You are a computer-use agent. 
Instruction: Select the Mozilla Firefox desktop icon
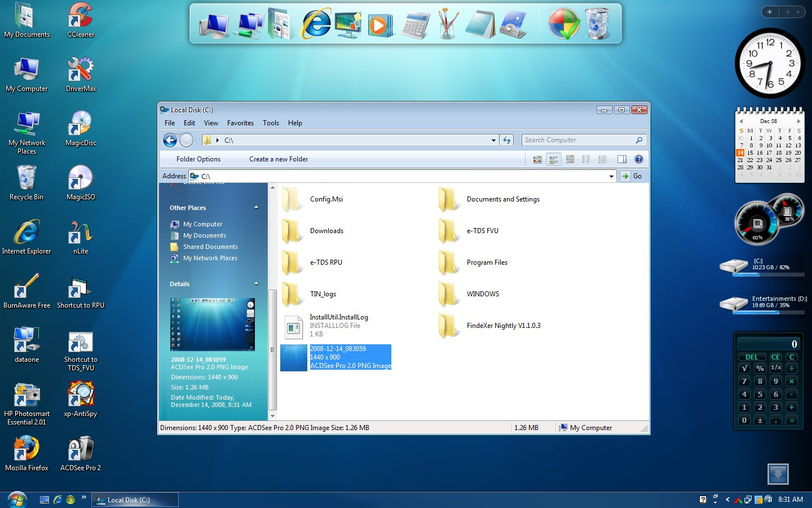tap(27, 454)
